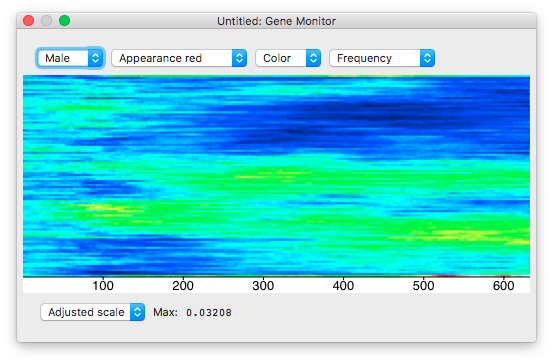Click the 600 tick label on the axis

[503, 285]
